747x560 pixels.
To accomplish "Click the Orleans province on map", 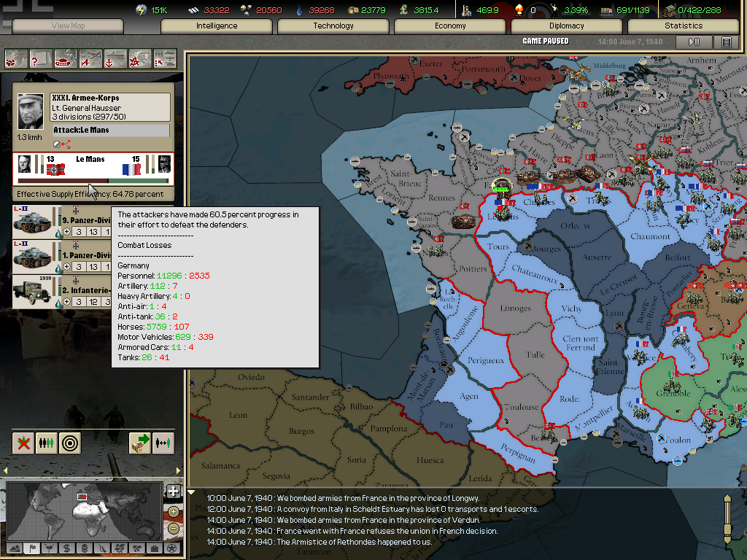I will [575, 226].
